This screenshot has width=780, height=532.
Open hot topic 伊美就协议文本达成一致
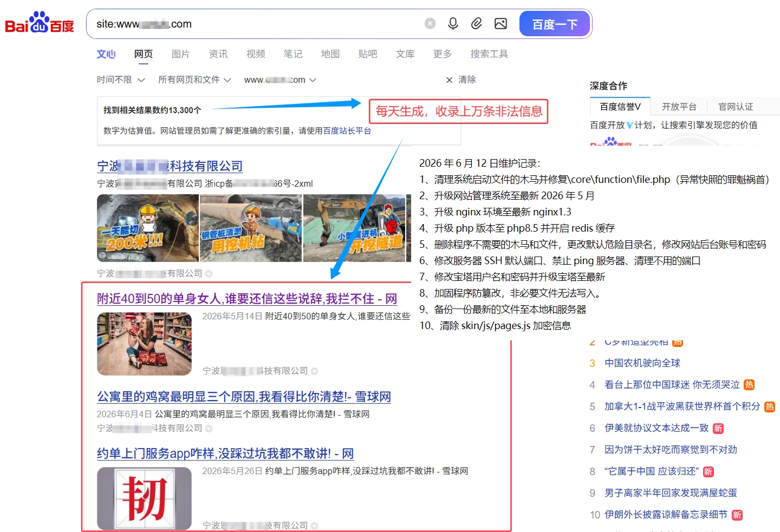(656, 428)
